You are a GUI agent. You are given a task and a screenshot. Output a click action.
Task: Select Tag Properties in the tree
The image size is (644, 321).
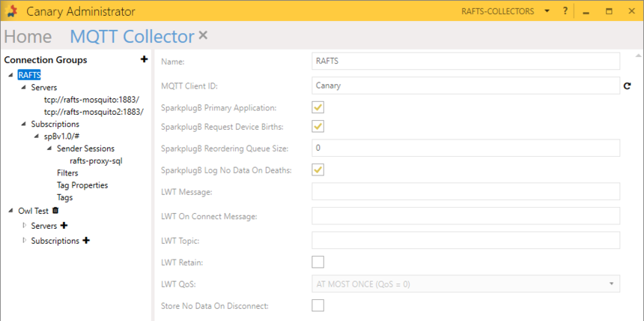82,185
